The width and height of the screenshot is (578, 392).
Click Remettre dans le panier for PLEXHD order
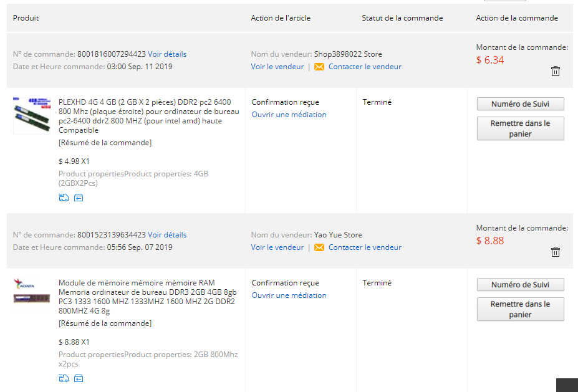[x=520, y=128]
